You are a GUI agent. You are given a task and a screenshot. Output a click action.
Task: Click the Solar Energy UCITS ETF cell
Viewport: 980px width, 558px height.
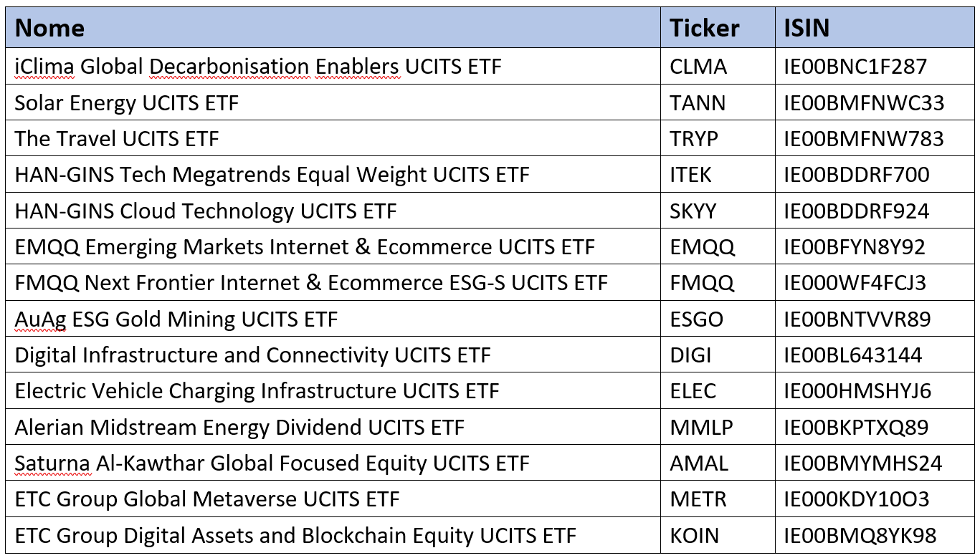click(x=333, y=102)
